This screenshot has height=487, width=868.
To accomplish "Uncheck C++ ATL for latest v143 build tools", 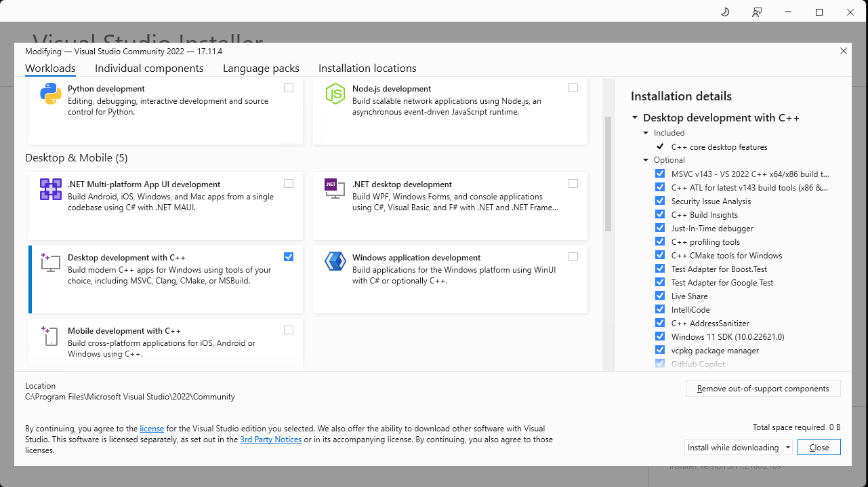I will pyautogui.click(x=660, y=187).
